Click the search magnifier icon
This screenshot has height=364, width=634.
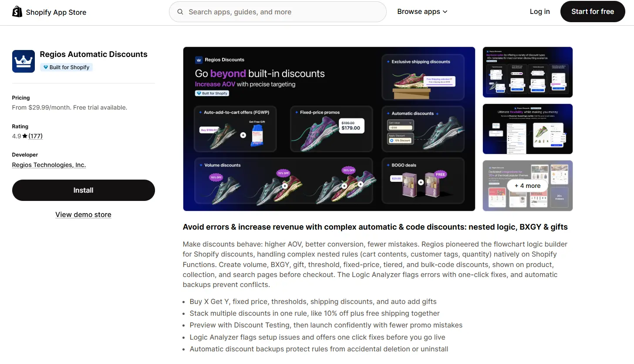click(180, 12)
